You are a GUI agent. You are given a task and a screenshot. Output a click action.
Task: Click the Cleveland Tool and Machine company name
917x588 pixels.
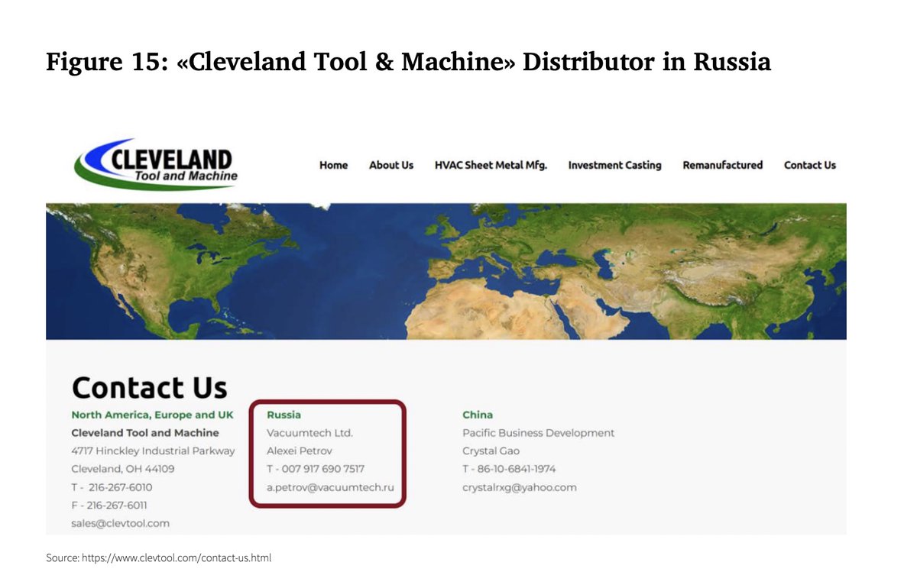tap(145, 433)
